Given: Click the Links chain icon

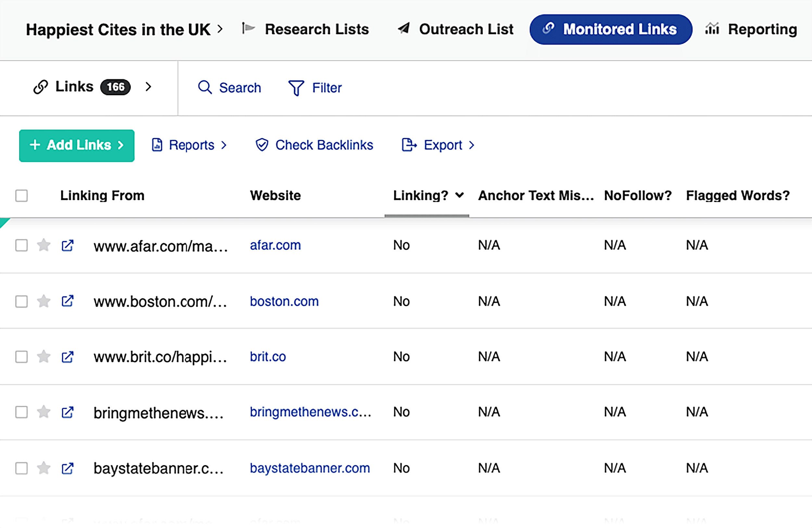Looking at the screenshot, I should pos(41,86).
